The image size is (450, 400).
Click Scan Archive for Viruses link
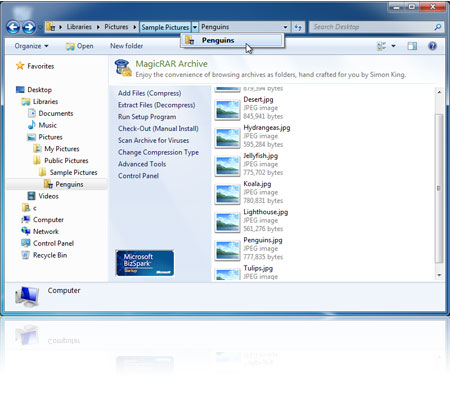click(x=153, y=140)
